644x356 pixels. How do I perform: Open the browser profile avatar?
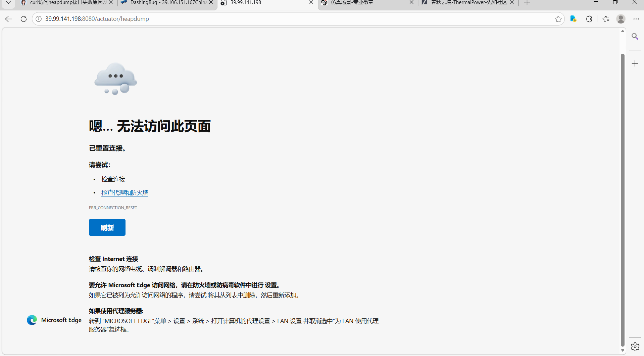pyautogui.click(x=621, y=19)
